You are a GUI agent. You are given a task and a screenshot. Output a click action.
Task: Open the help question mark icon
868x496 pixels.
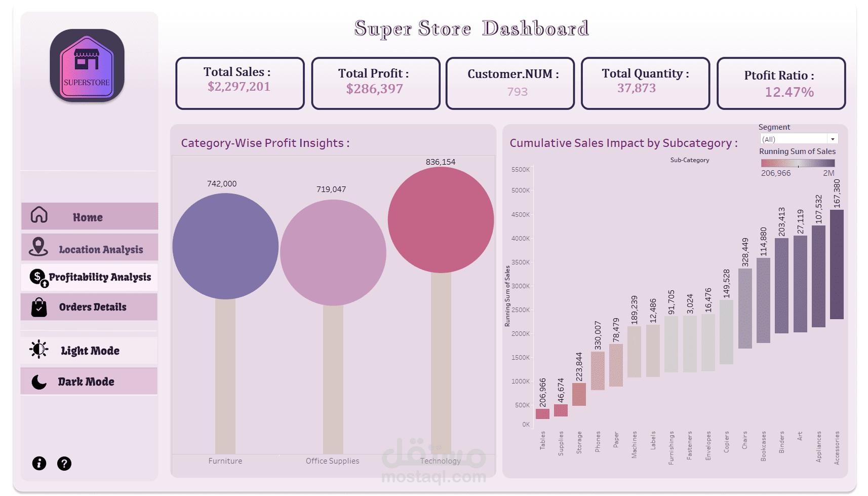pos(64,463)
